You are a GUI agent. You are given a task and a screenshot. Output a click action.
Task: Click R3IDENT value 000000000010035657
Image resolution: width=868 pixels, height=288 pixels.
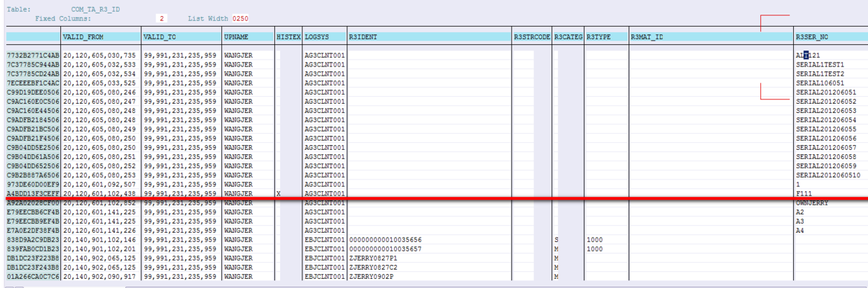click(x=385, y=249)
